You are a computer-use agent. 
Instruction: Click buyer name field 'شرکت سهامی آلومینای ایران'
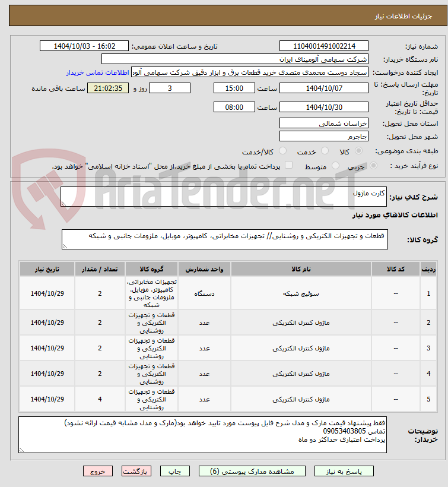click(235, 59)
